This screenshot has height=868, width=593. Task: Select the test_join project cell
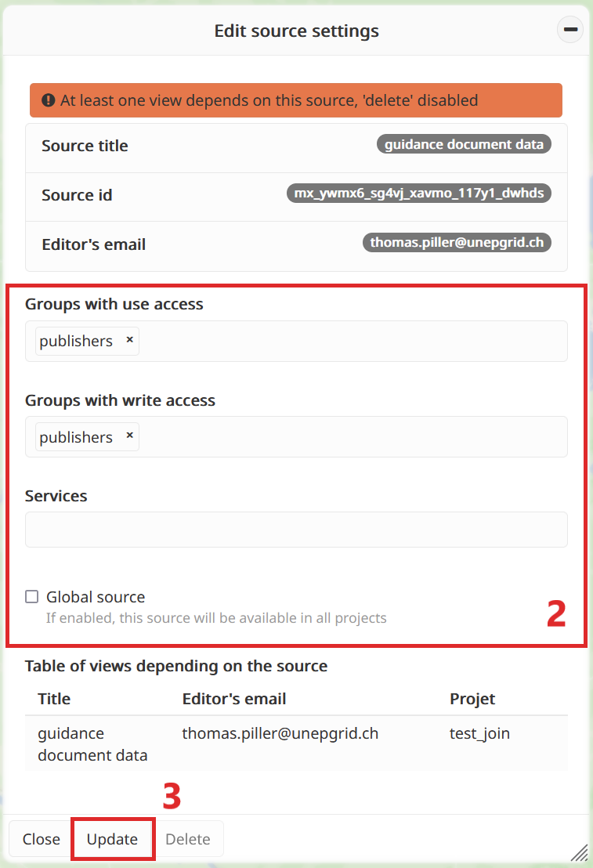[x=479, y=734]
